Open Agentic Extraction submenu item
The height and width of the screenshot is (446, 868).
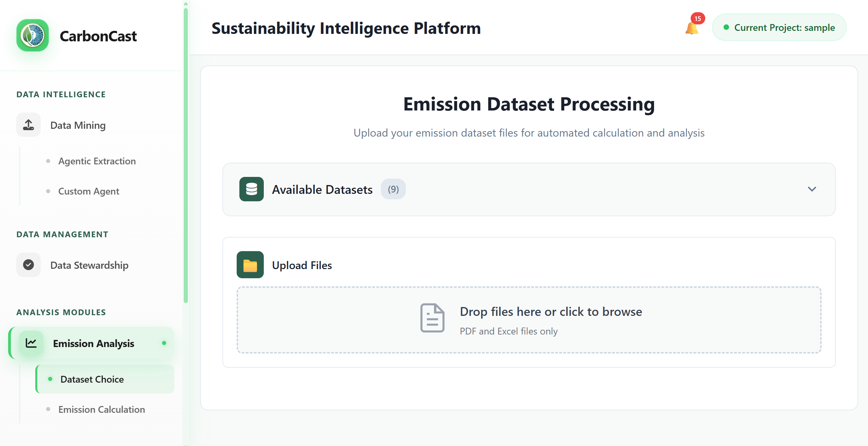coord(97,161)
